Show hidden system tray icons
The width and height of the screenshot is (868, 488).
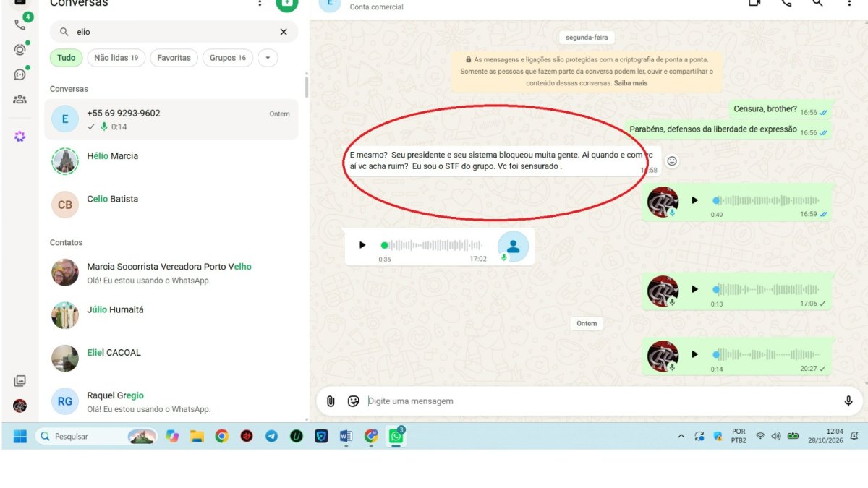681,437
